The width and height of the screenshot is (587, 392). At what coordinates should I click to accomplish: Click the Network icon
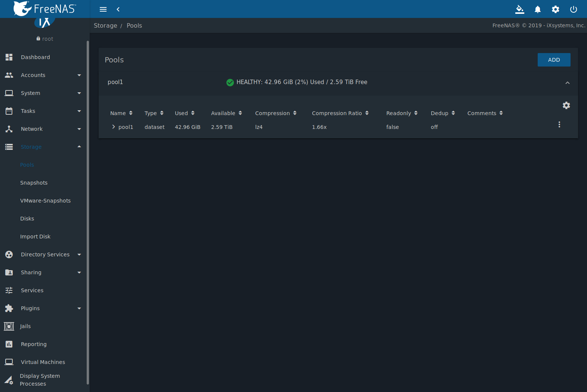coord(9,129)
